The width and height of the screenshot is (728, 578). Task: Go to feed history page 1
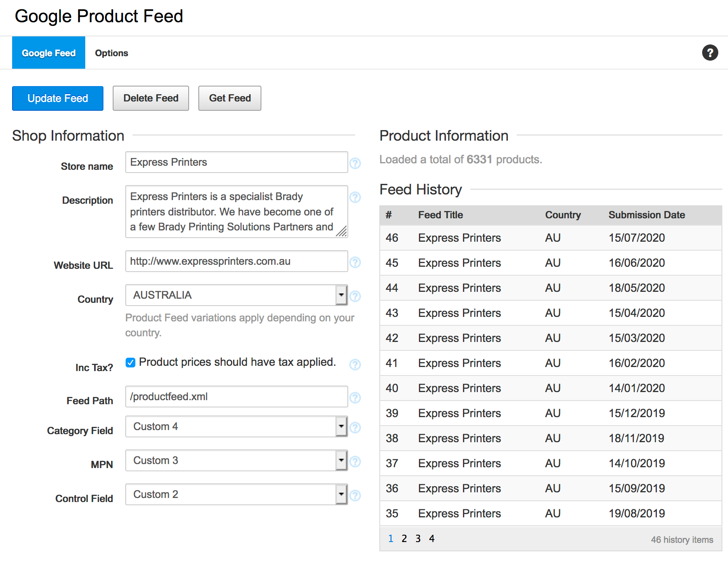click(x=391, y=539)
